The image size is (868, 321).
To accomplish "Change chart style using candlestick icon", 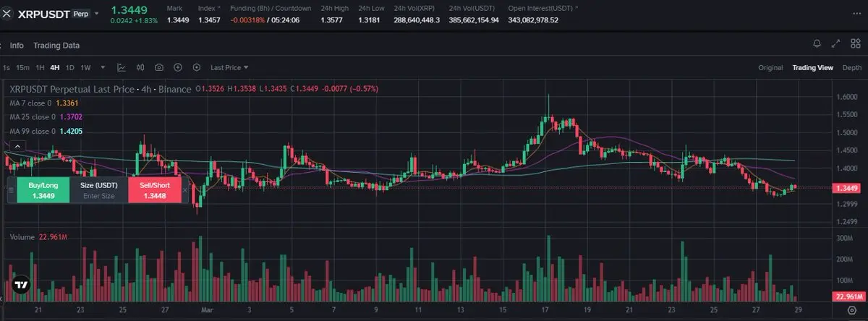I will tap(140, 68).
